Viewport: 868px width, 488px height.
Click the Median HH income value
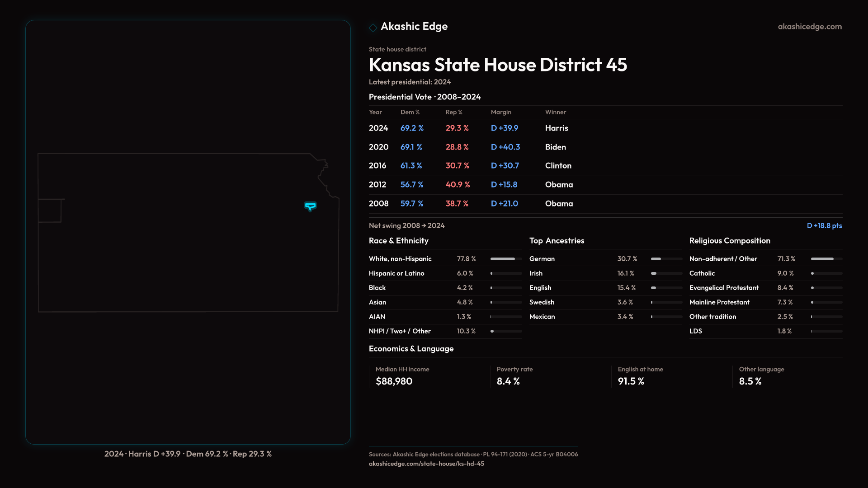tap(394, 381)
